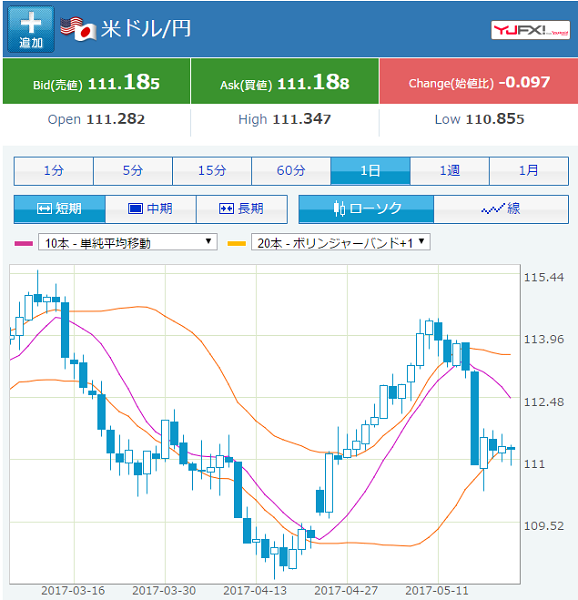Screen dimensions: 578x600
Task: Click the High 111.347 value
Action: [285, 119]
